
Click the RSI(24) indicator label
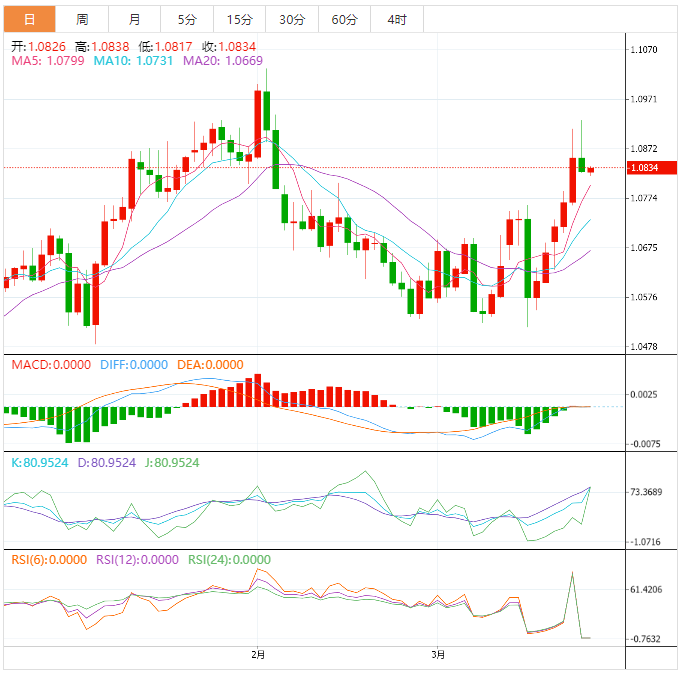[x=227, y=560]
